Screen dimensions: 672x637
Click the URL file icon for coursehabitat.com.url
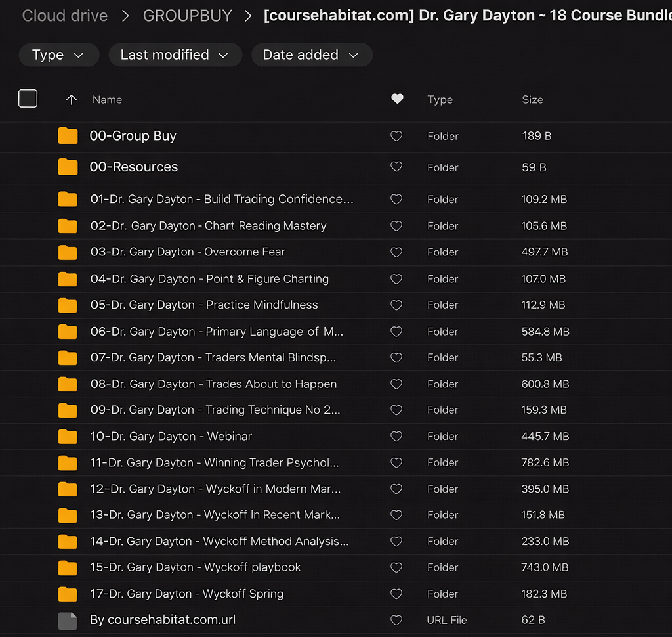coord(68,620)
